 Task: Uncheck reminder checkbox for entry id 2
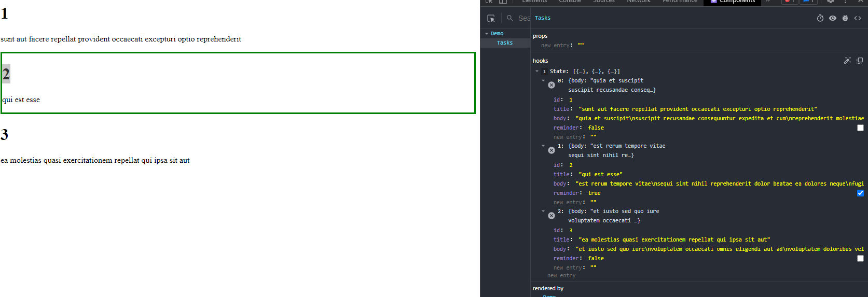tap(860, 193)
